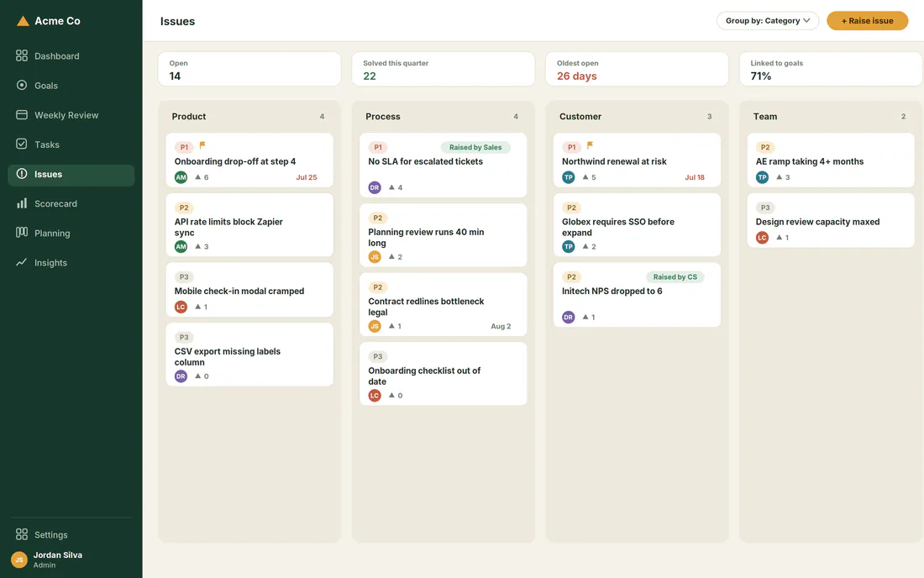Open Dashboard from the sidebar
Screen dimensions: 924x578
point(71,56)
